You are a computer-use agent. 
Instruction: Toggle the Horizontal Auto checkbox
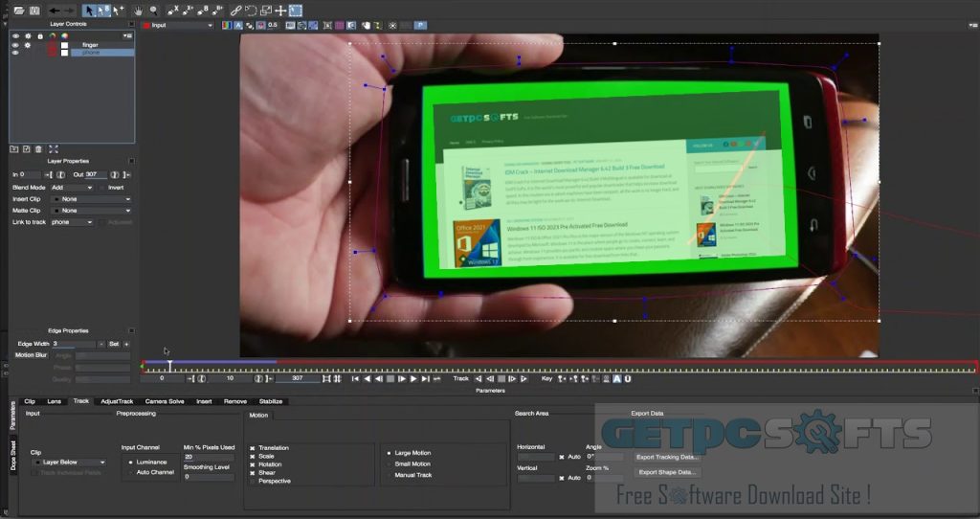tap(561, 457)
